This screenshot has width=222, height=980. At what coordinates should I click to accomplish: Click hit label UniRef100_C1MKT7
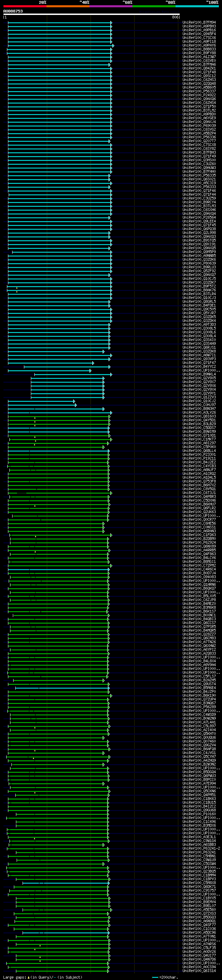pyautogui.click(x=199, y=439)
